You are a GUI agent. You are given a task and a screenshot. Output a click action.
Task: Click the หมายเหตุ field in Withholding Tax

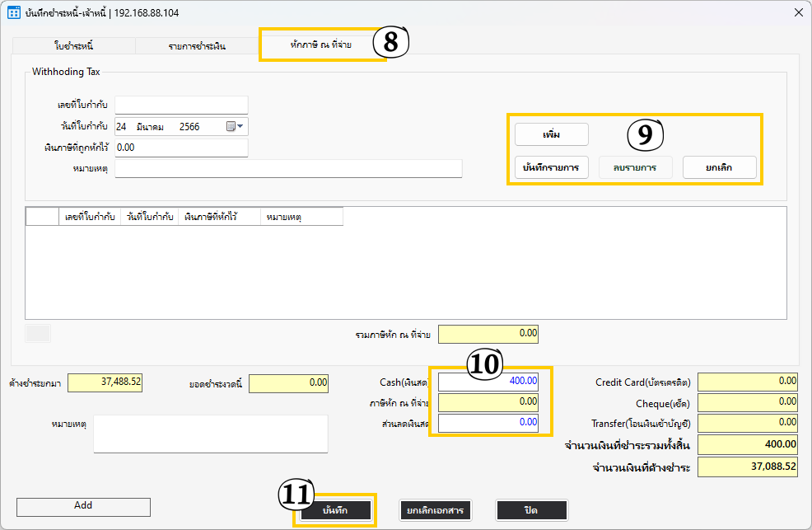coord(288,169)
